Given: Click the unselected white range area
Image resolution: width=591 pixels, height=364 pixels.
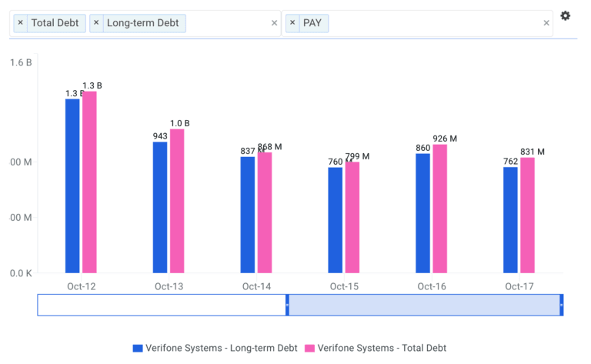Looking at the screenshot, I should [162, 305].
